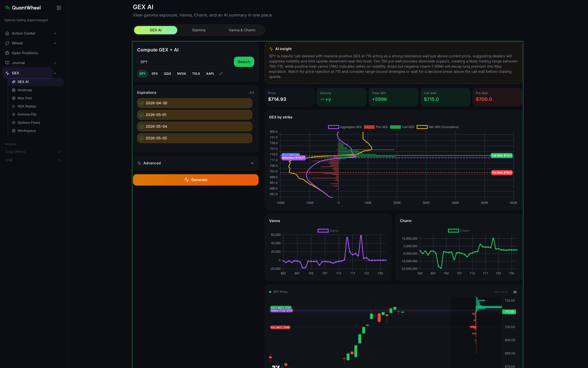Click the Wheel refresh-style icon
Viewport: 588px width, 368px height.
pos(7,43)
